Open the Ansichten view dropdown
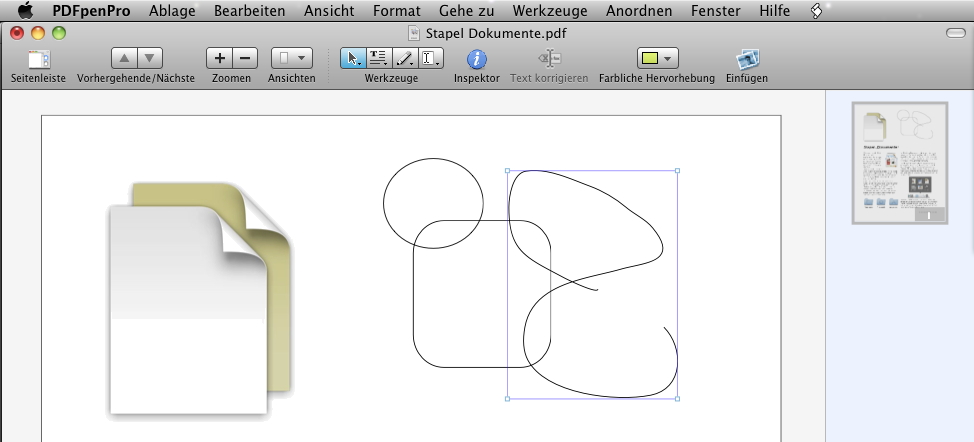This screenshot has width=974, height=442. click(x=291, y=59)
